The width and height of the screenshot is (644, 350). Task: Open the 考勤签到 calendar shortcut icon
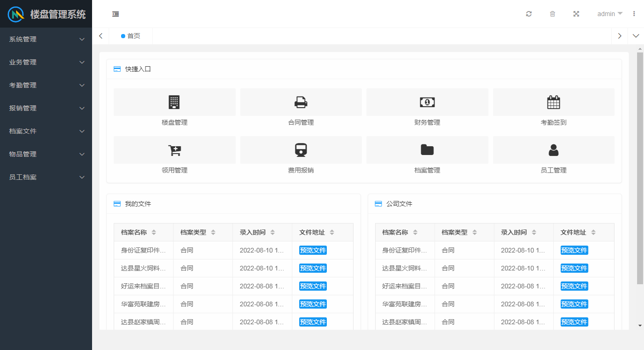pos(553,102)
